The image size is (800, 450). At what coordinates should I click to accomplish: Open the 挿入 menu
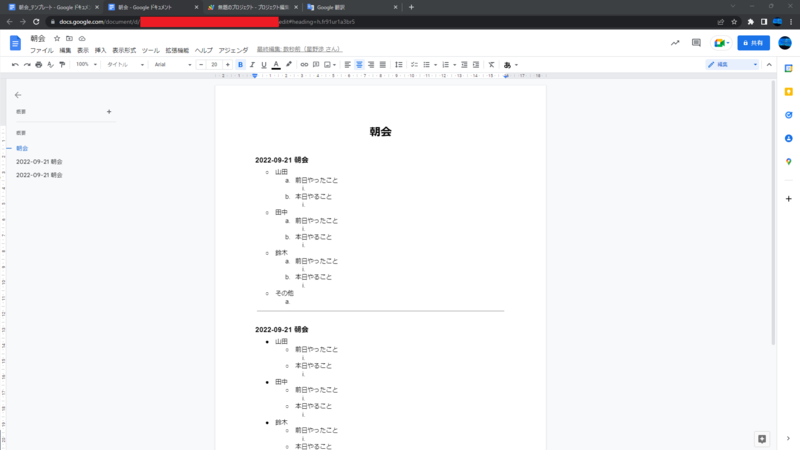click(x=101, y=51)
